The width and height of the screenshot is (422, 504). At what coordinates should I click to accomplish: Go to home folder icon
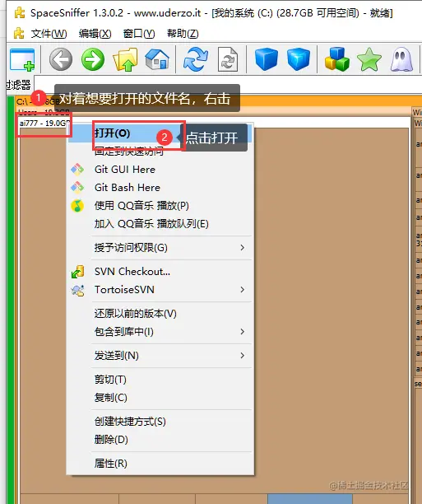157,59
